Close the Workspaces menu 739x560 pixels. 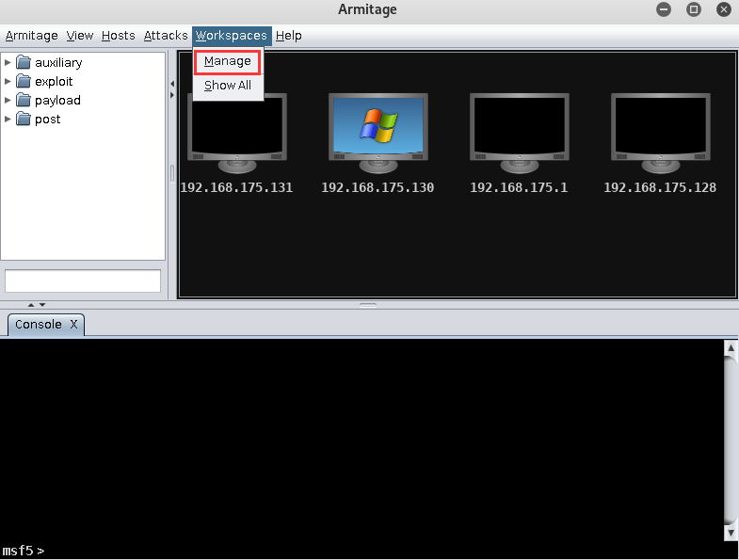(x=232, y=36)
